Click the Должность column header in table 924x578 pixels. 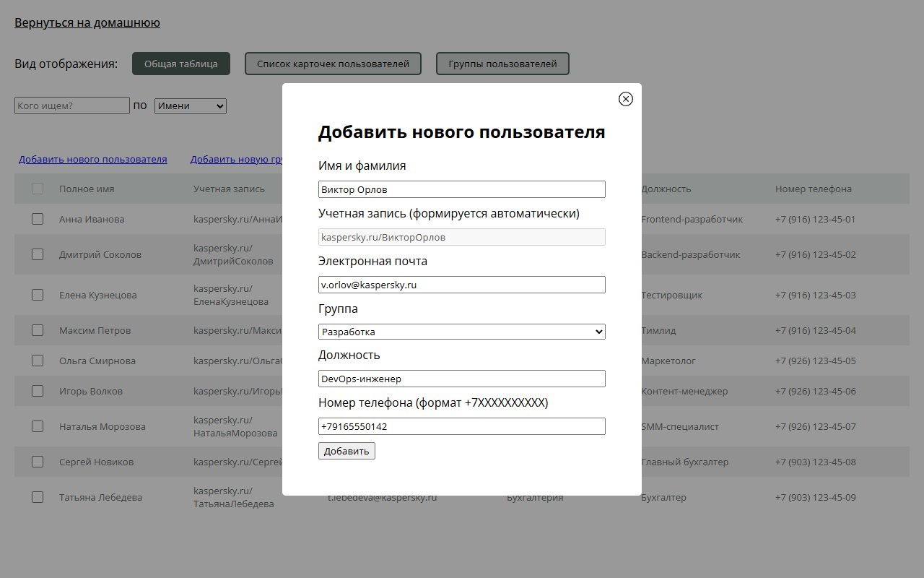tap(666, 189)
